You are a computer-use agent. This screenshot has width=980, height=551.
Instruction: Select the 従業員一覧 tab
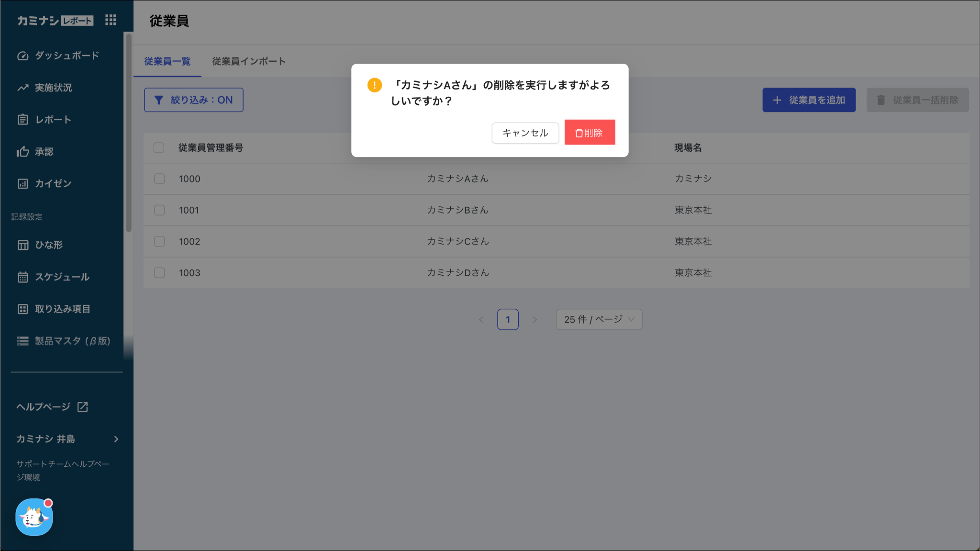[167, 61]
